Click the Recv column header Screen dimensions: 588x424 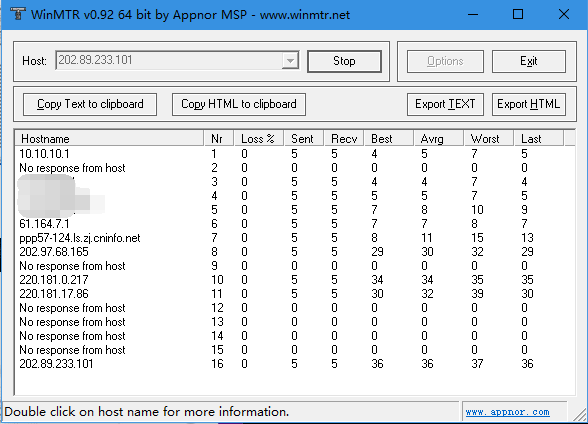pos(344,139)
